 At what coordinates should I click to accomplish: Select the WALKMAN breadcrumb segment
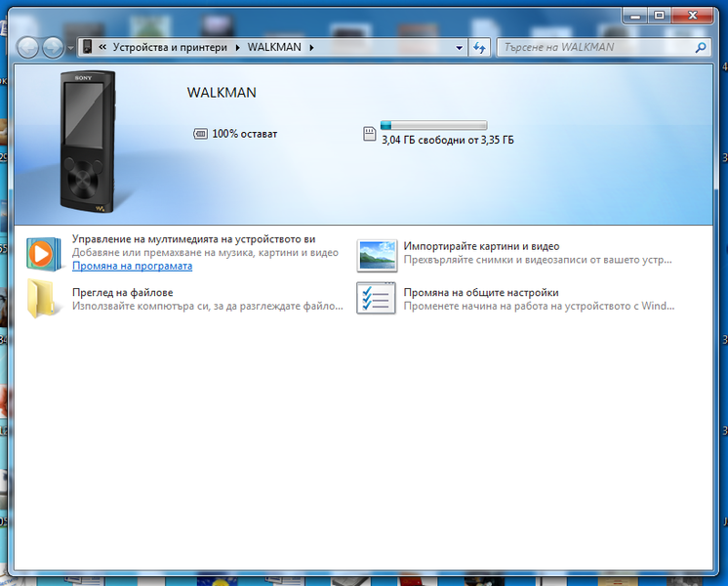coord(274,47)
